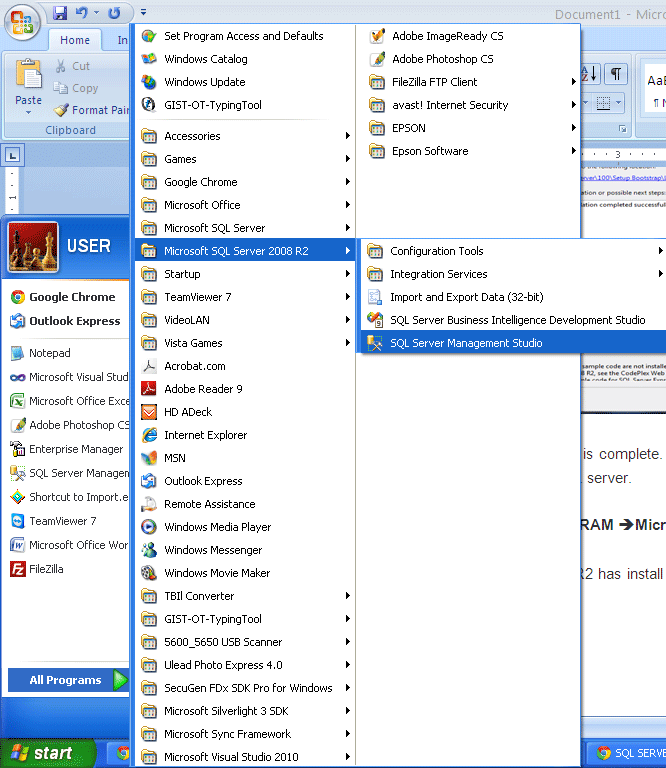Screen dimensions: 666x768
Task: Open the Integration Services submenu
Action: coord(514,274)
